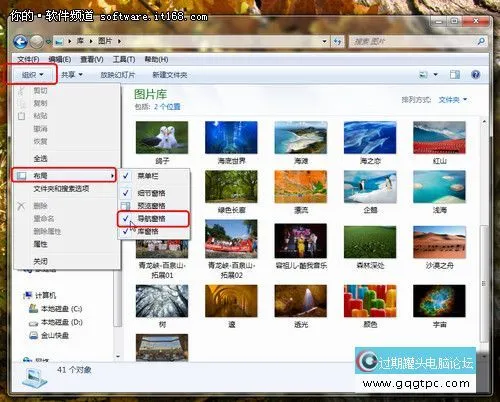Toggle 导航窗格 navigation pane checkmark
Screen dimensions: 500x402
click(x=126, y=218)
